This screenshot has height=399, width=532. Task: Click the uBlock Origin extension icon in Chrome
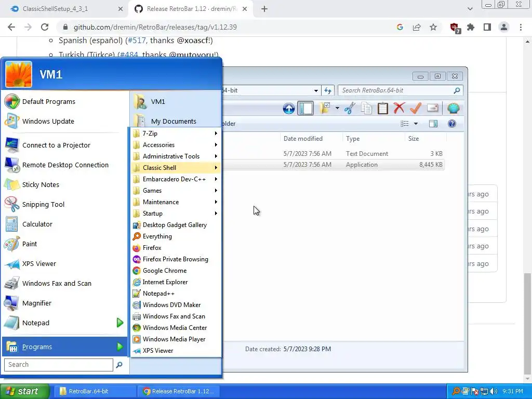455,28
